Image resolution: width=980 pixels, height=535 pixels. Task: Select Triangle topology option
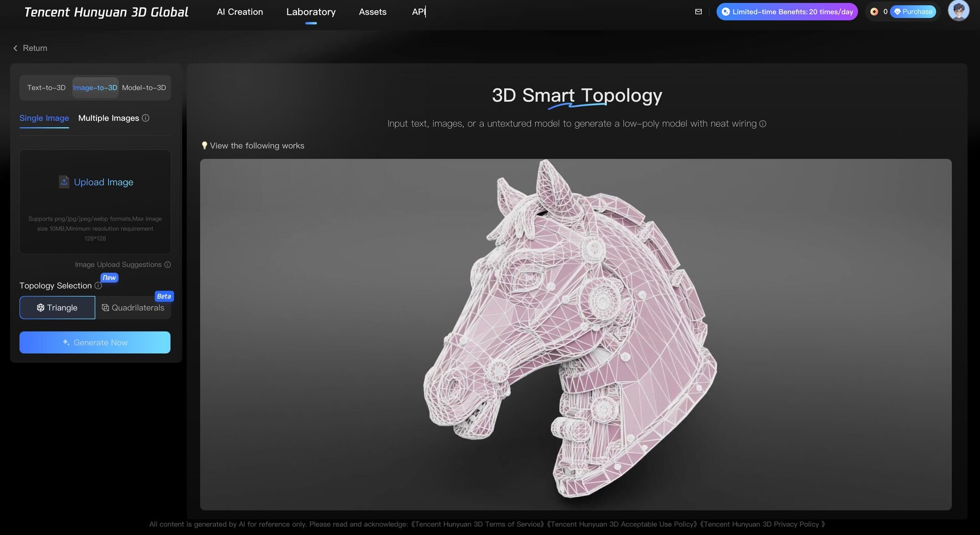57,308
